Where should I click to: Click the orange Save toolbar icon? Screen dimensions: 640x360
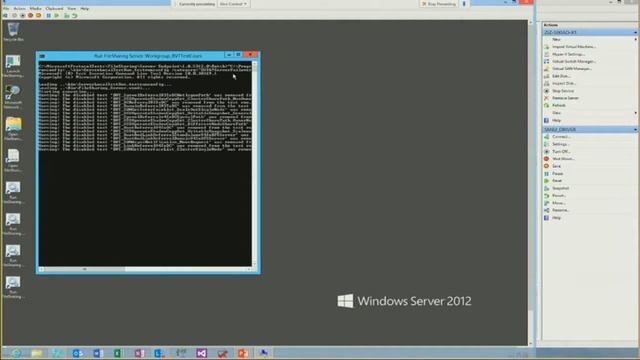[x=38, y=16]
